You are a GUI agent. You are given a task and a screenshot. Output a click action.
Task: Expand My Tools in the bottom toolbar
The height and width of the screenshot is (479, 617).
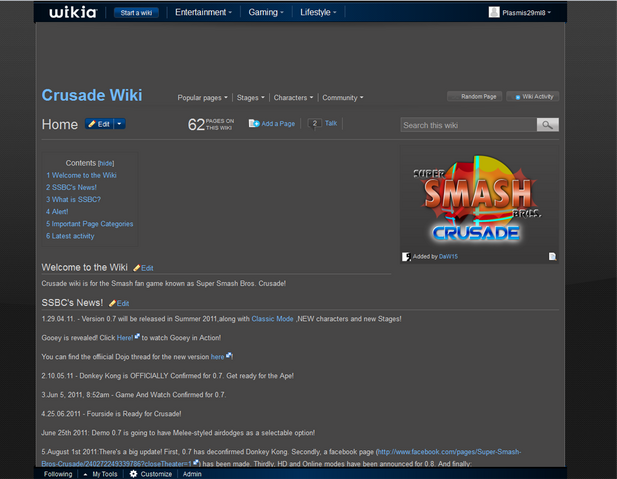point(100,474)
